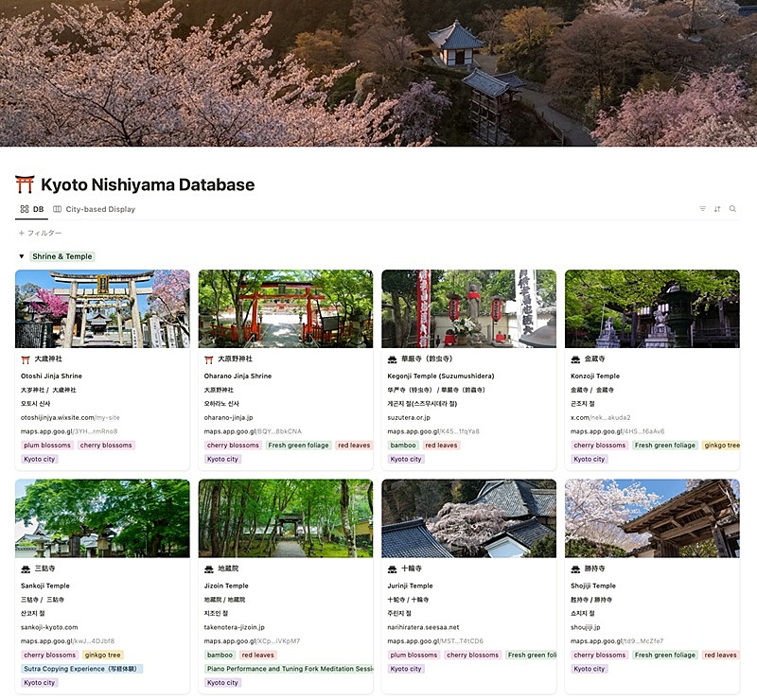
Task: Click torii icon on Oharano Jinja card
Action: 209,359
